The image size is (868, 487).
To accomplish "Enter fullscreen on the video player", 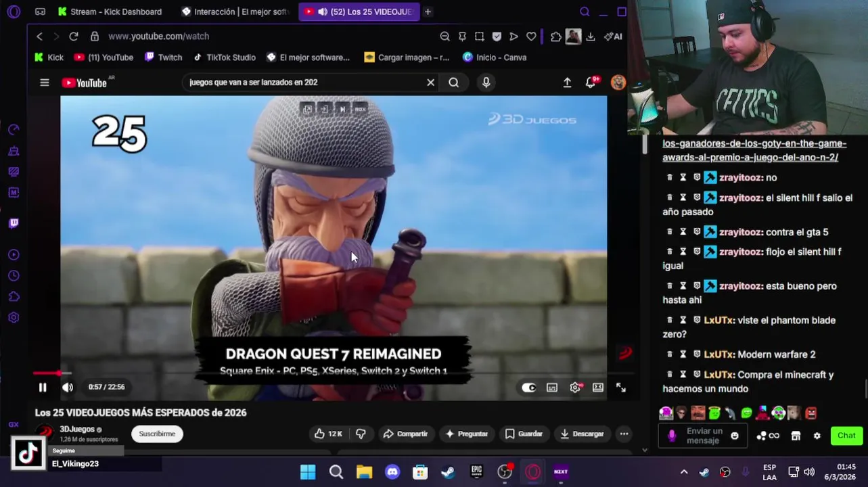I will coord(621,388).
